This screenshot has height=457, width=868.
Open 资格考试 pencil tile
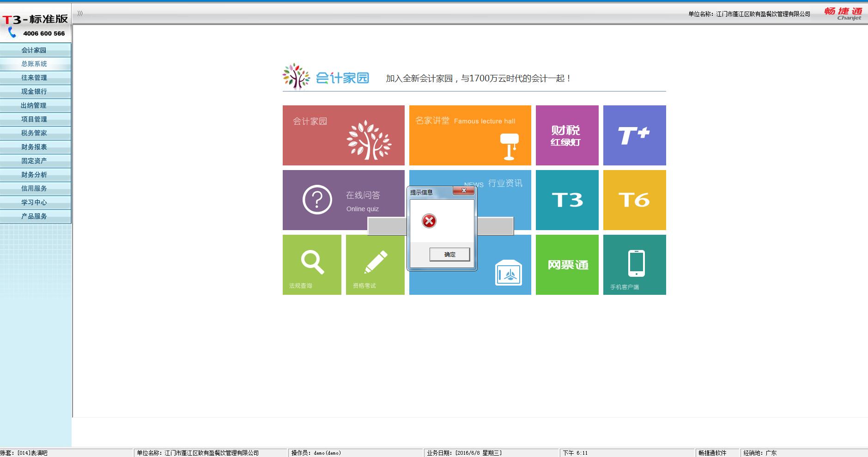pos(375,265)
